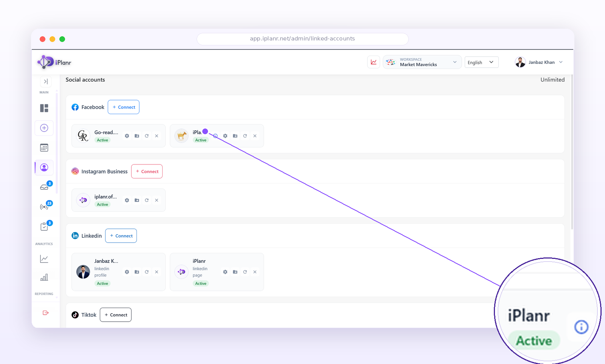Viewport: 605px width, 364px height.
Task: Open settings gear for iplanr.of Instagram account
Action: coord(127,200)
